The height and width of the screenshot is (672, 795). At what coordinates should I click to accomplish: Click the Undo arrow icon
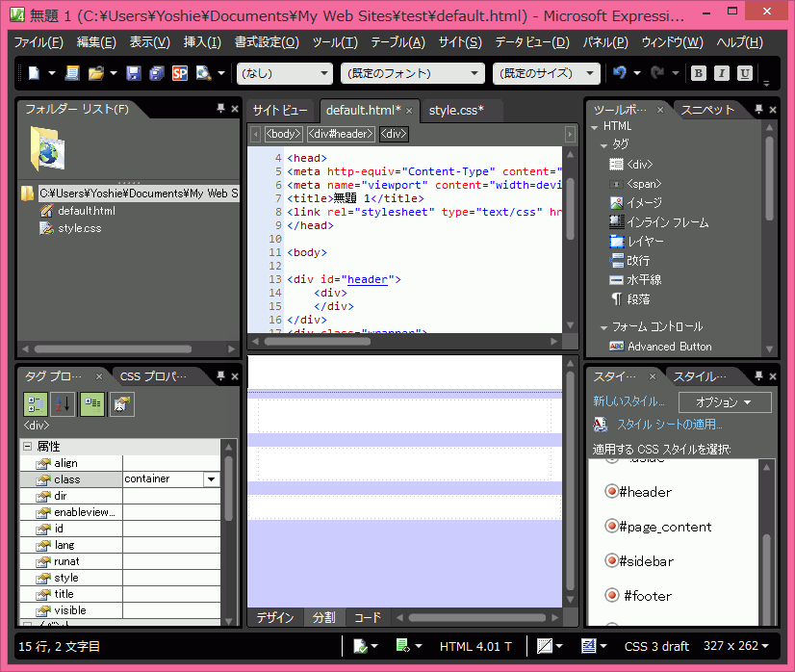[620, 73]
